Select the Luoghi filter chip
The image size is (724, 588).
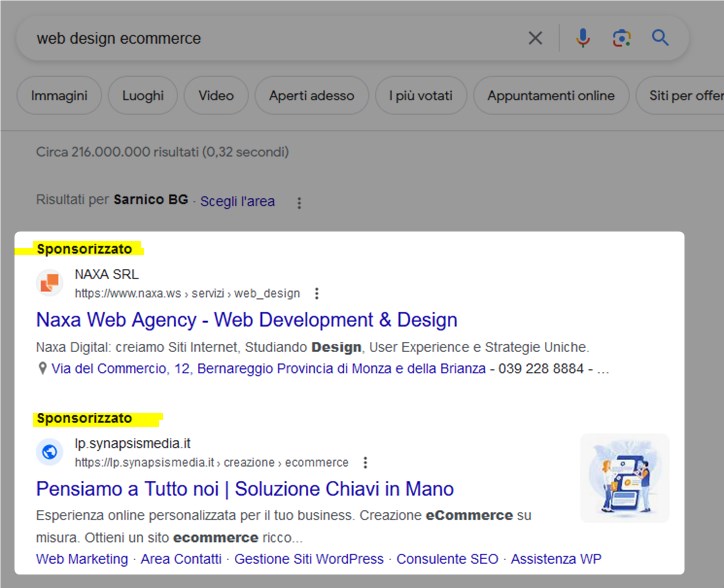coord(143,96)
